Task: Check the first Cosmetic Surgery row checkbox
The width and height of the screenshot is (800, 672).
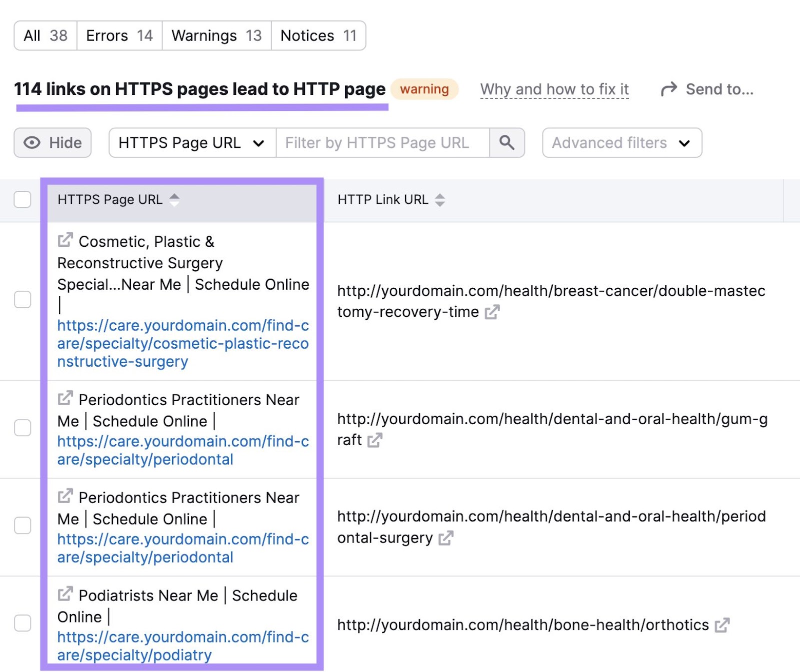Action: click(22, 300)
